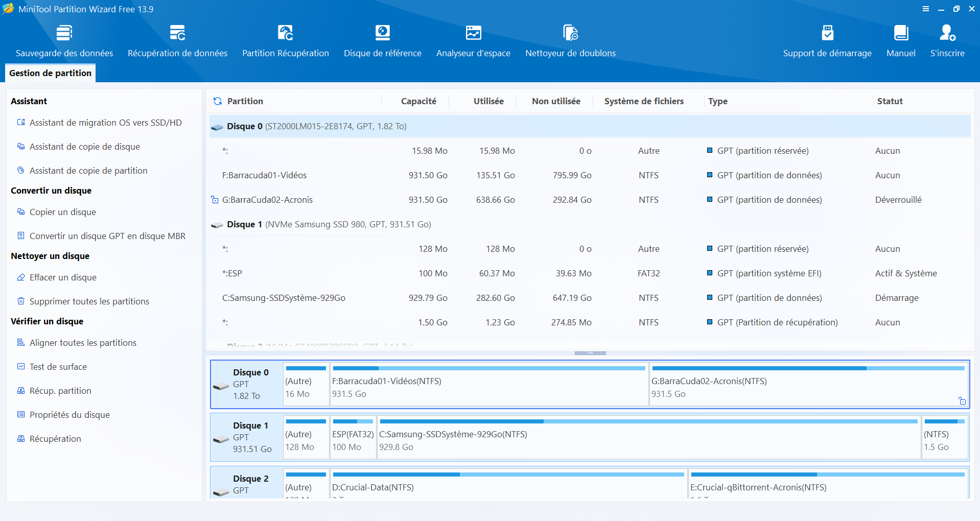Open Récup. partition in sidebar
Viewport: 980px width, 521px height.
pos(60,391)
